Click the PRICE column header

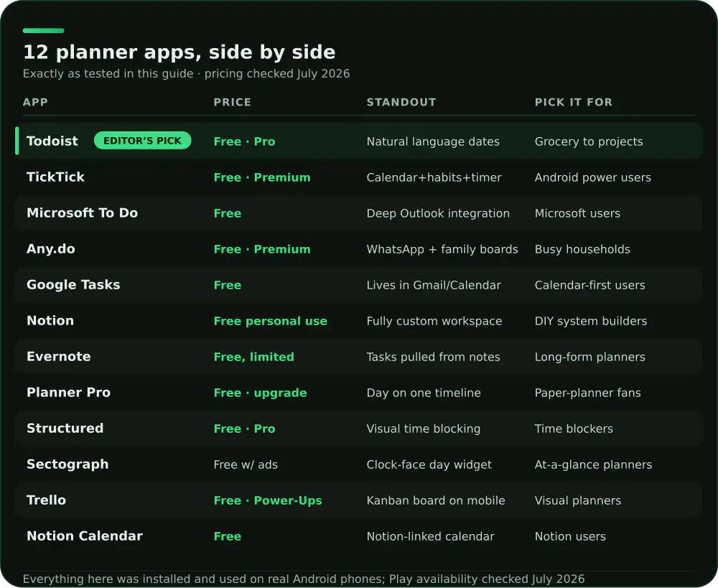coord(233,102)
